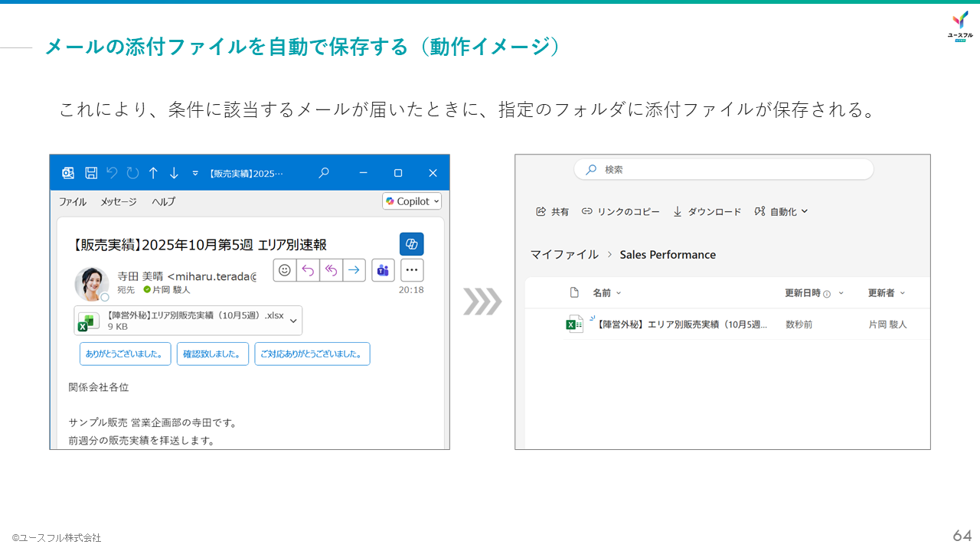Click the search magnifier in Outlook title bar
The width and height of the screenshot is (980, 551).
(324, 173)
